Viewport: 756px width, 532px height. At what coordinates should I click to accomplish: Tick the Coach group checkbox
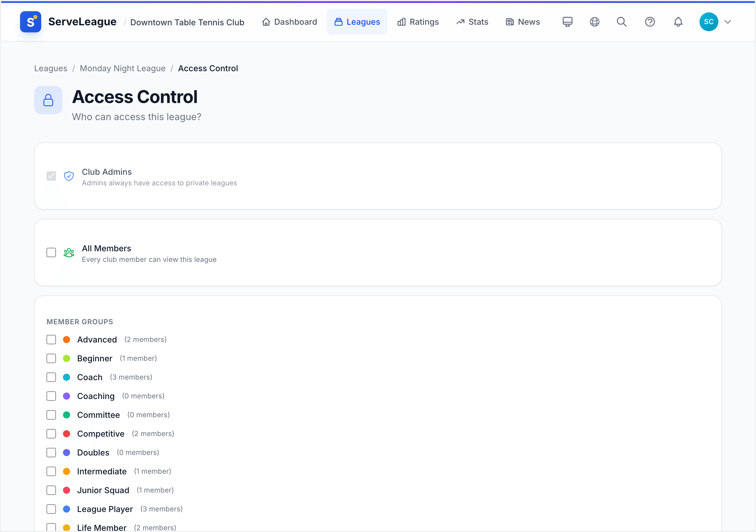[51, 377]
